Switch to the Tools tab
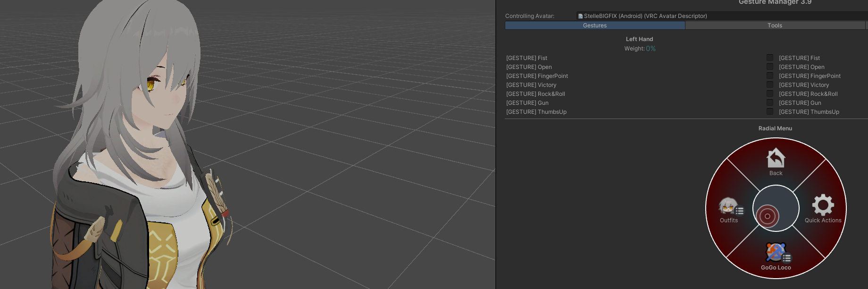Image resolution: width=868 pixels, height=289 pixels. click(775, 25)
